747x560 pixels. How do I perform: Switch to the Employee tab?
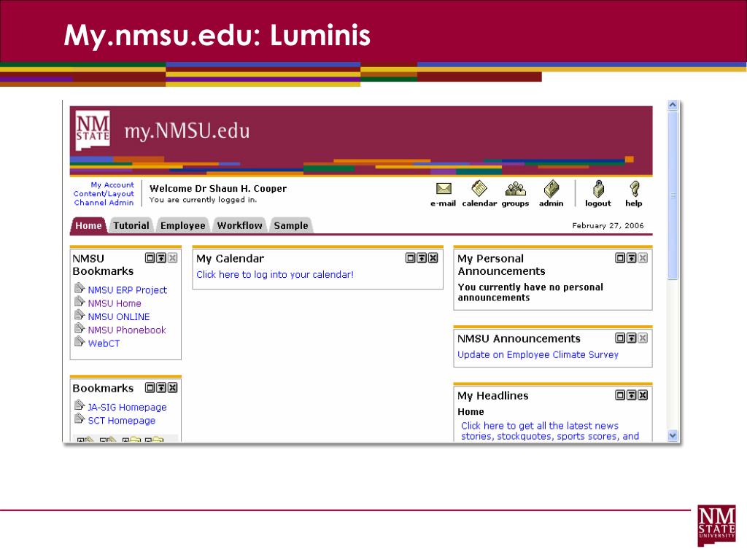click(183, 226)
